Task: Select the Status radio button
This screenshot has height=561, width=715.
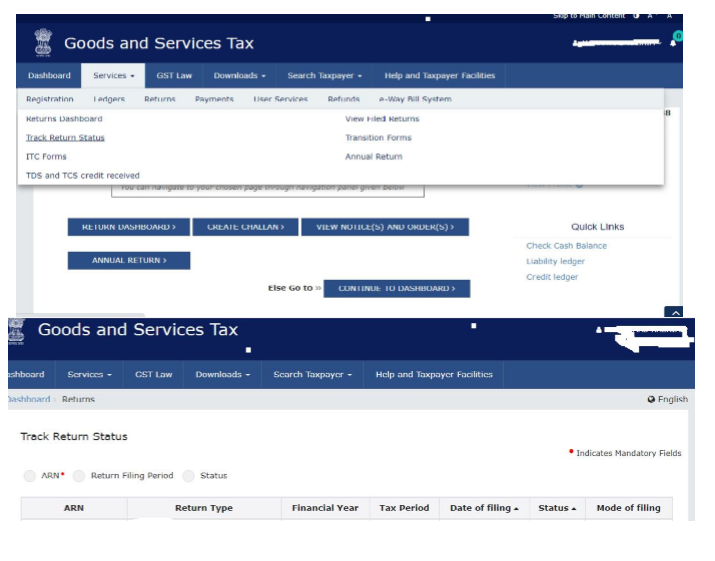Action: [188, 476]
